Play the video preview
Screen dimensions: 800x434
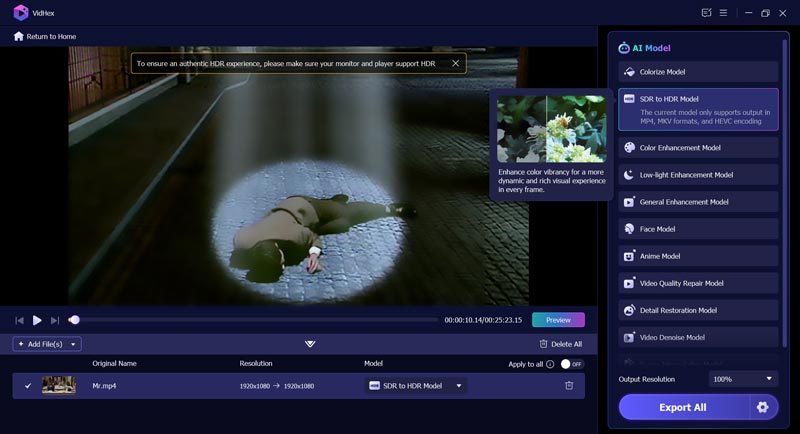(37, 320)
